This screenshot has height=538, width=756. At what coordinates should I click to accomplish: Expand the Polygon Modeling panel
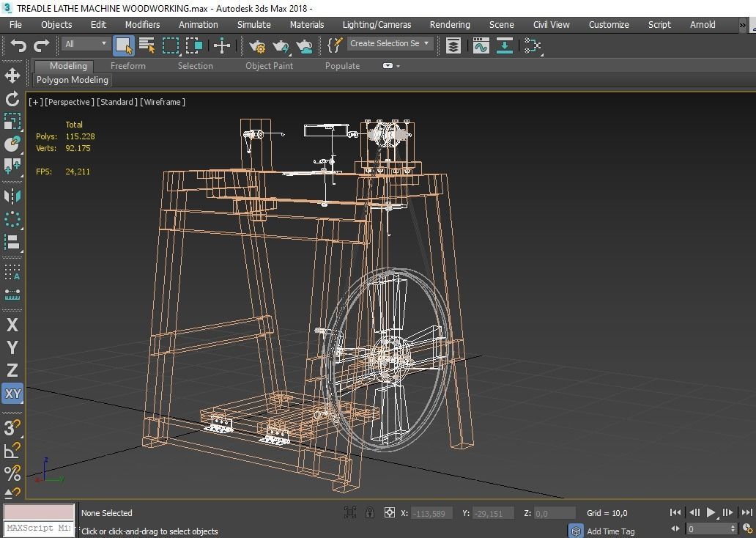point(73,80)
